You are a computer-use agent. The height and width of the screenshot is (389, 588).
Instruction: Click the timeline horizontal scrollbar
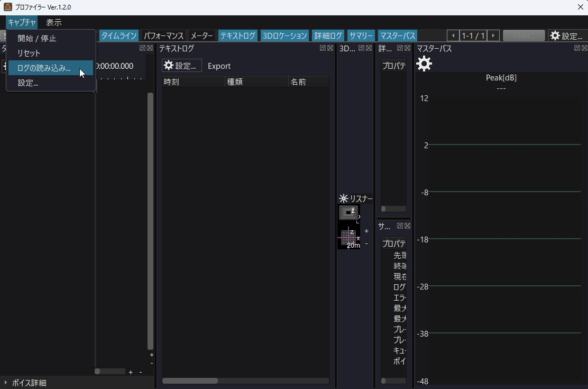[x=110, y=372]
